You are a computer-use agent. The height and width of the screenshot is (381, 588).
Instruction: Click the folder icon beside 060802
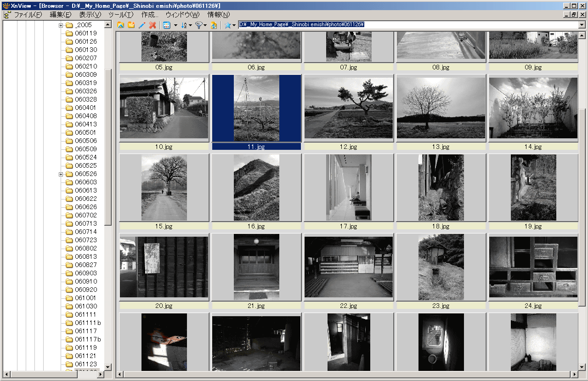tap(69, 248)
